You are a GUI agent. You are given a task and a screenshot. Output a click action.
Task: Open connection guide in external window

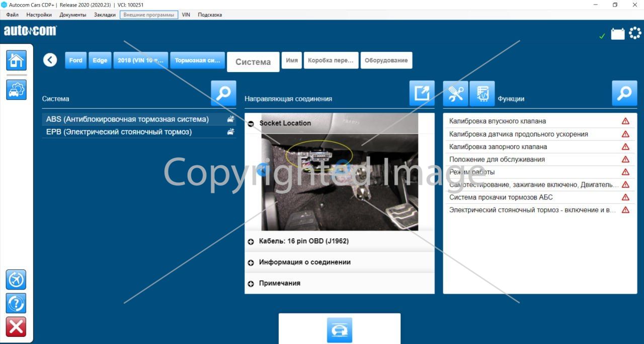(422, 93)
